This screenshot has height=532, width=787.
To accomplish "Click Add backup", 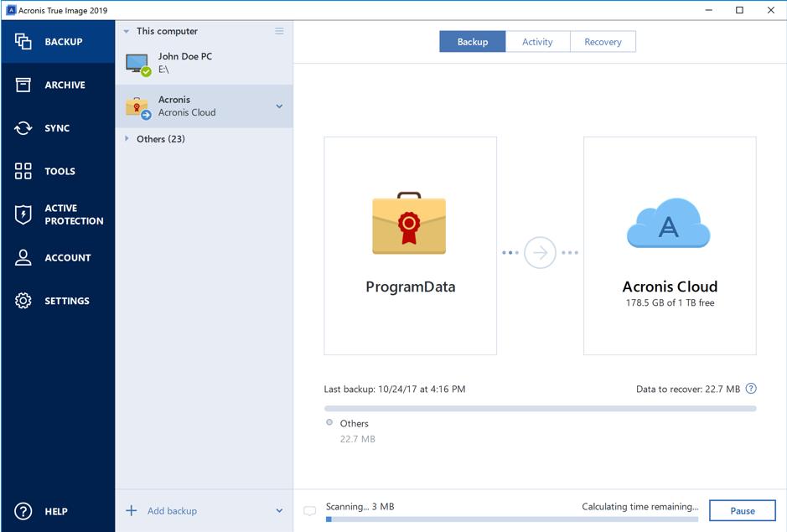I will tap(171, 511).
